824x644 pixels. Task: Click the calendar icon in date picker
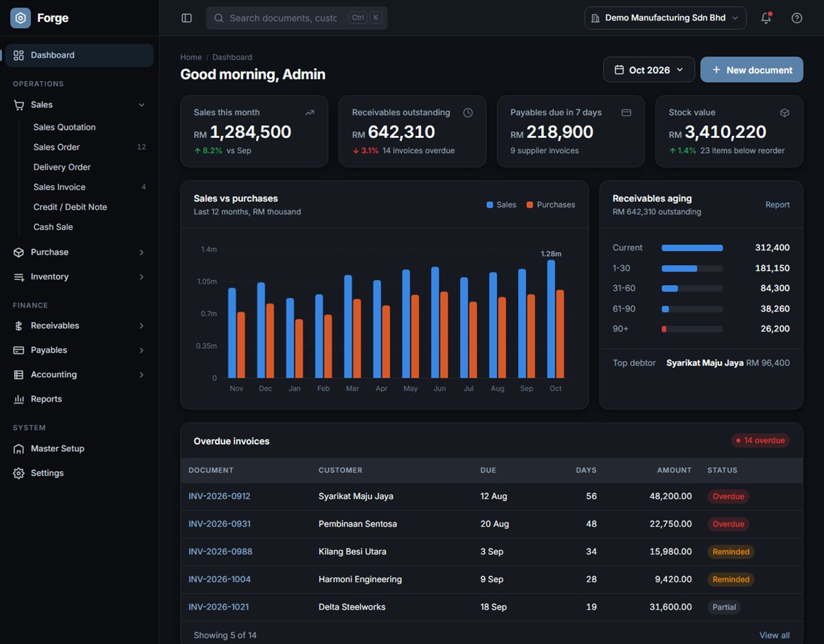[x=619, y=70]
